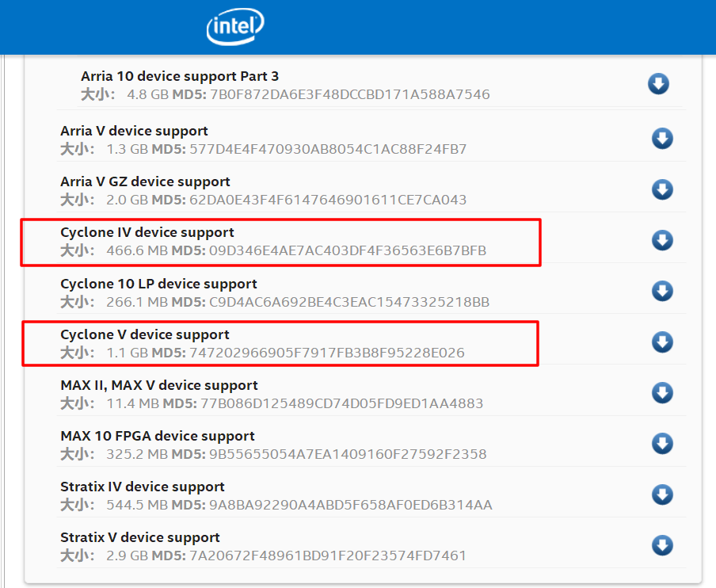Click the download icon for Stratix V device support
This screenshot has width=716, height=588.
[x=662, y=545]
